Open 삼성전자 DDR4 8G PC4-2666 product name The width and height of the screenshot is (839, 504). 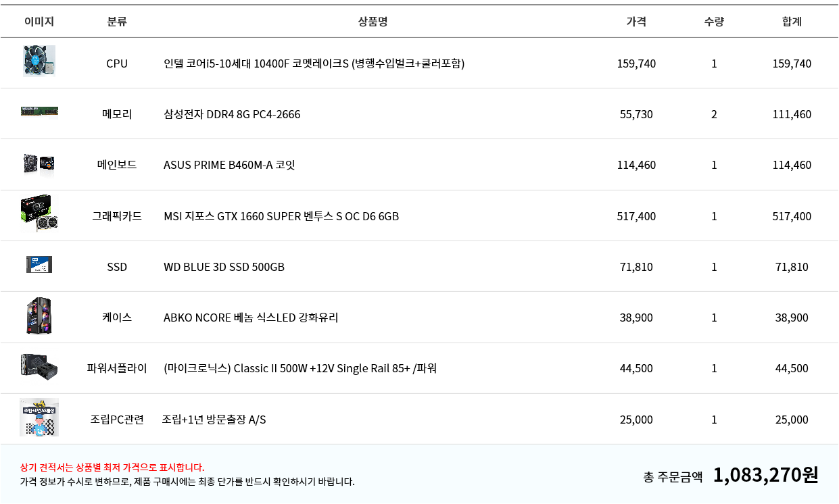232,114
